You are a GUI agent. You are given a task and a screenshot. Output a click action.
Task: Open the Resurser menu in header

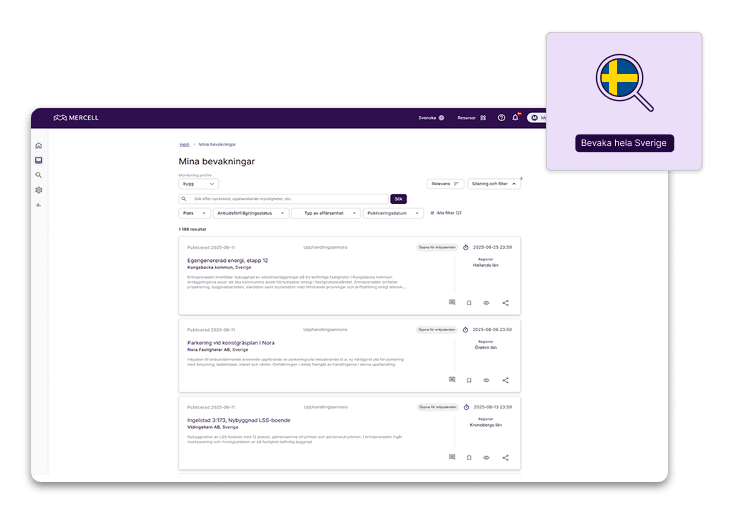(x=472, y=118)
